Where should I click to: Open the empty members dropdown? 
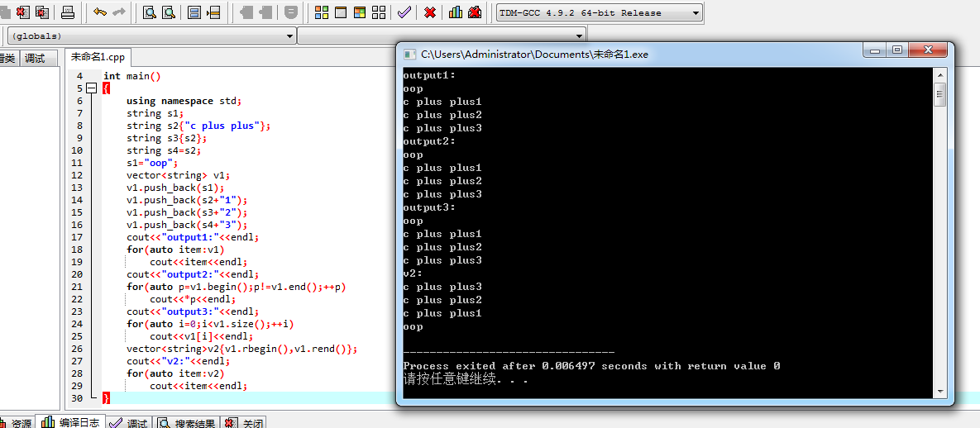[580, 36]
